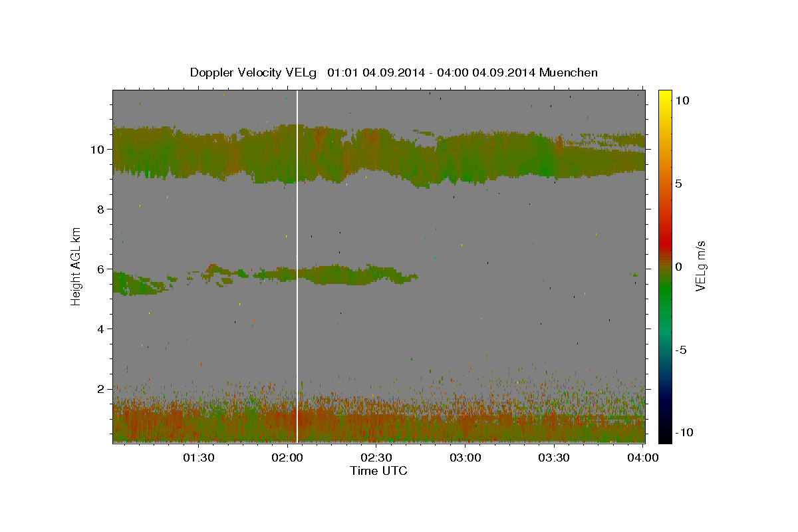Click the 'Height AGL km' y-axis label
The image size is (798, 532).
tap(76, 265)
